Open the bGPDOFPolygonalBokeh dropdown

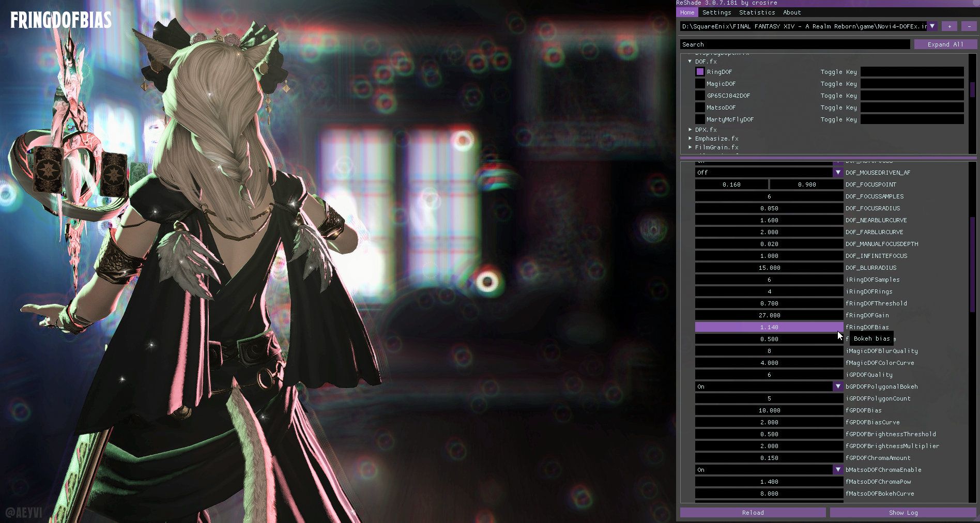click(769, 387)
